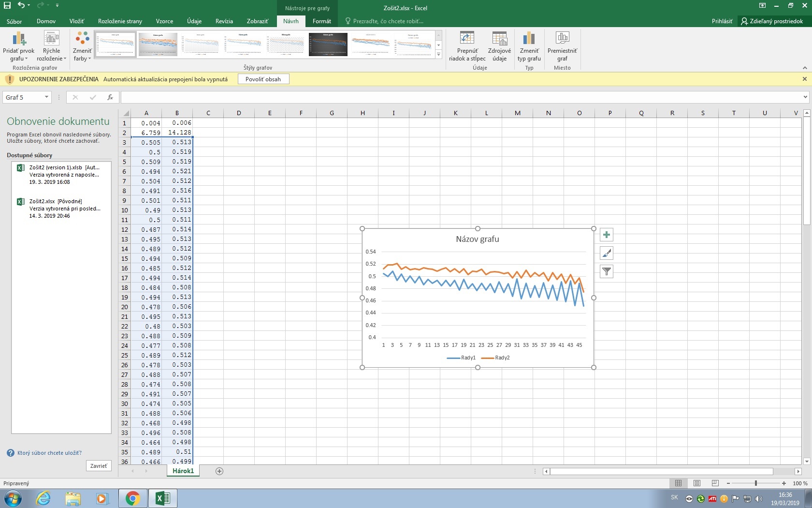The width and height of the screenshot is (812, 508).
Task: Switch to Page Layout view in status bar
Action: pyautogui.click(x=696, y=483)
